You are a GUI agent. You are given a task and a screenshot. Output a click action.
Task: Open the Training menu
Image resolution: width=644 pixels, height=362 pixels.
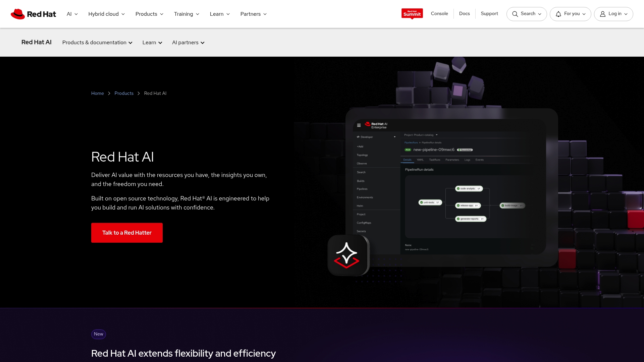tap(186, 14)
